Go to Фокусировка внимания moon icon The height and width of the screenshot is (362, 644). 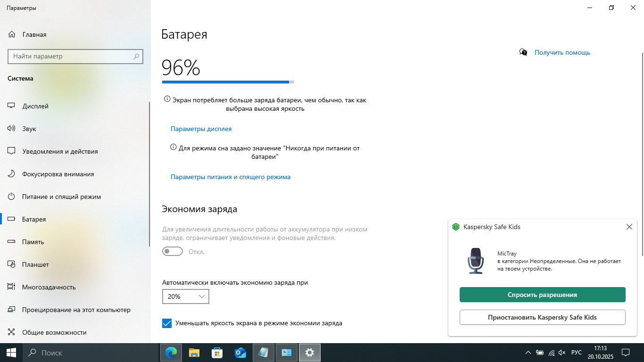point(12,174)
